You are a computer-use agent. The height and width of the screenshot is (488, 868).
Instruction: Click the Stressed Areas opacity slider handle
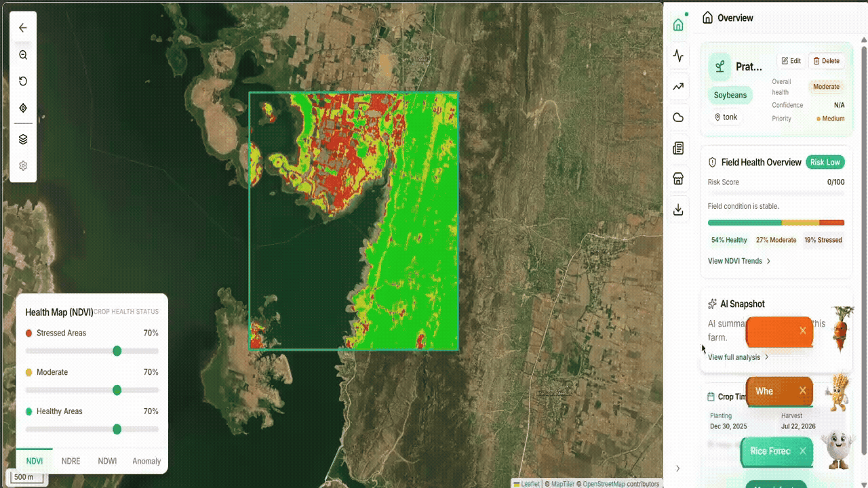coord(117,350)
